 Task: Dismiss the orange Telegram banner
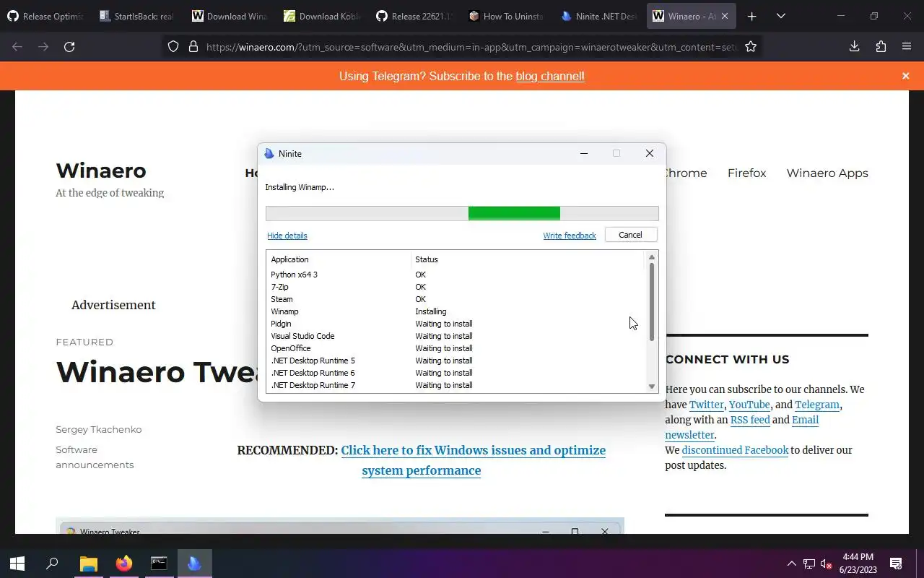point(906,76)
